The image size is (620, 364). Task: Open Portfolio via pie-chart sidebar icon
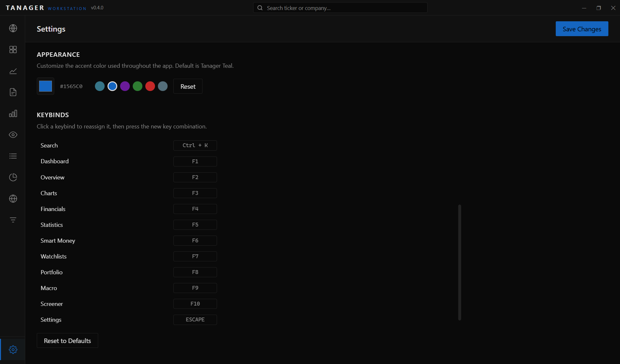coord(13,177)
